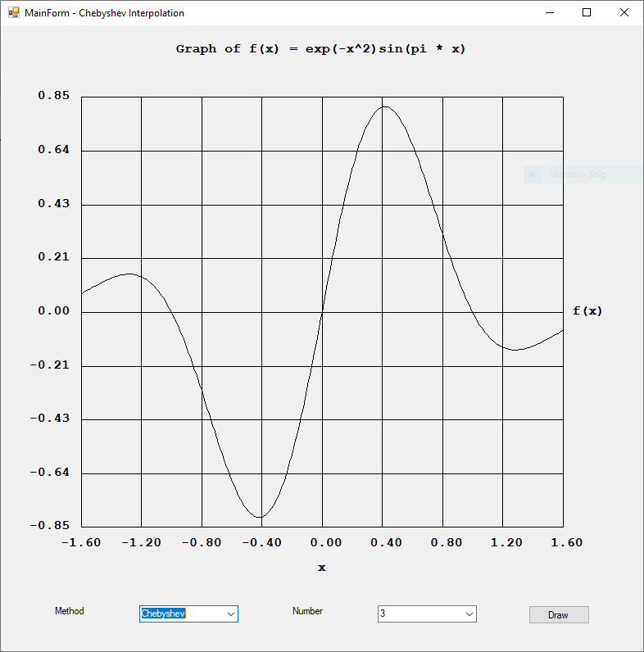This screenshot has height=652, width=644.
Task: Maximize the MainForm window
Action: point(587,13)
